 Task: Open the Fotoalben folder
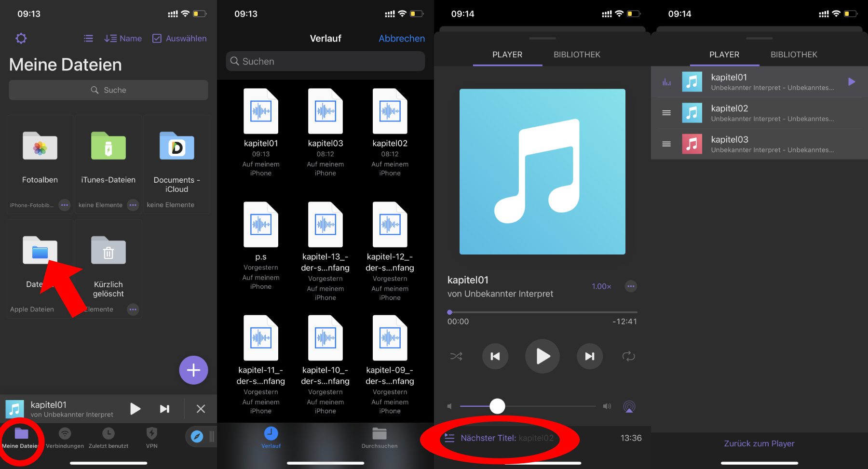pyautogui.click(x=40, y=146)
